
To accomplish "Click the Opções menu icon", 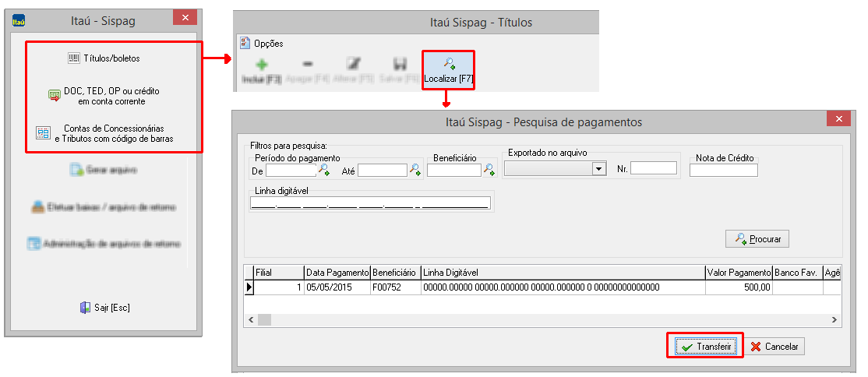I will point(245,43).
